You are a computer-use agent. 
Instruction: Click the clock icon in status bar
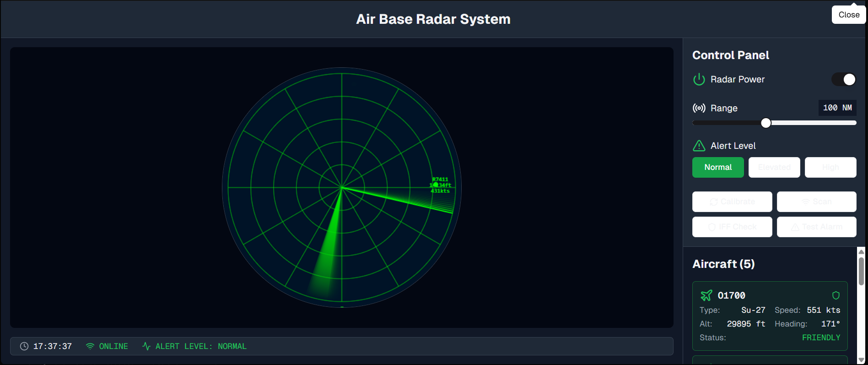[x=24, y=346]
